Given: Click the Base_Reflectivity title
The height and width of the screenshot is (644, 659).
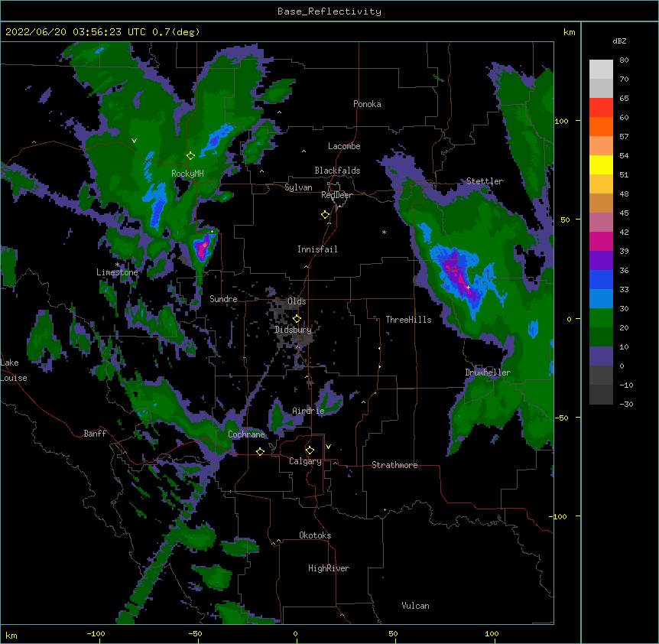Looking at the screenshot, I should pos(329,11).
